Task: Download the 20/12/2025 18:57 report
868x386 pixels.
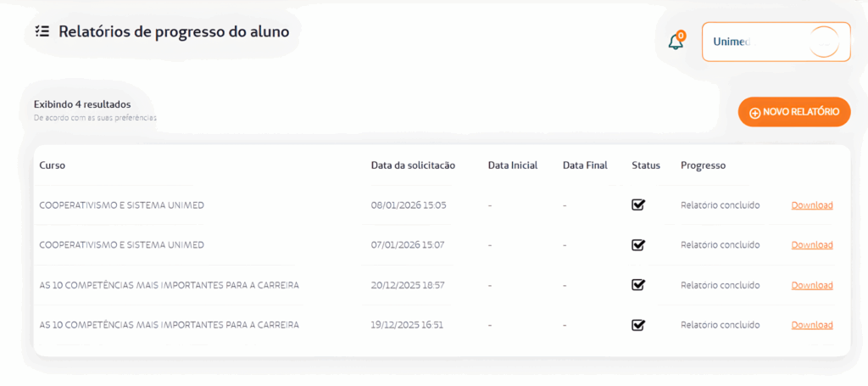Action: (812, 285)
